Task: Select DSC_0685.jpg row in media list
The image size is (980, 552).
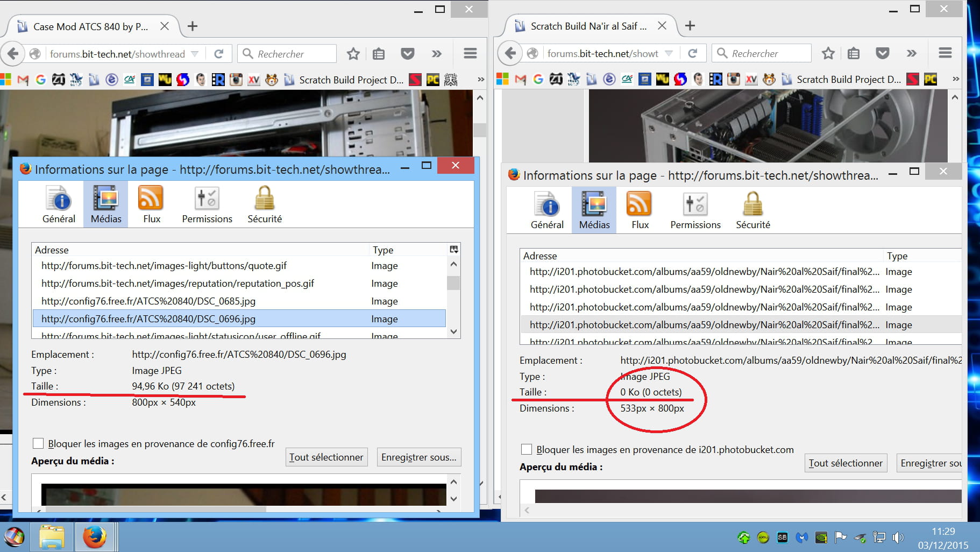Action: [148, 301]
